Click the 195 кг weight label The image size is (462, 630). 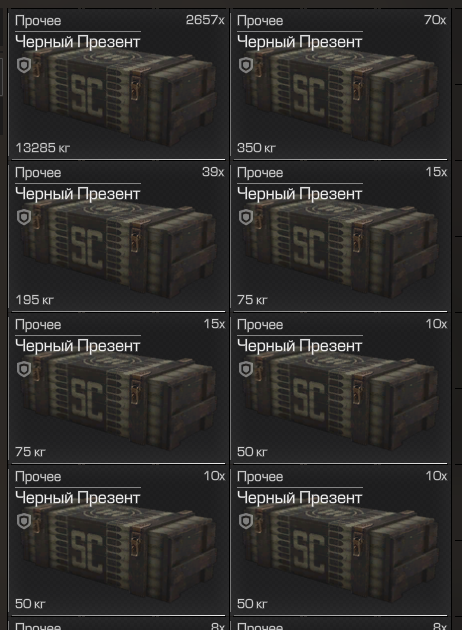click(x=35, y=300)
